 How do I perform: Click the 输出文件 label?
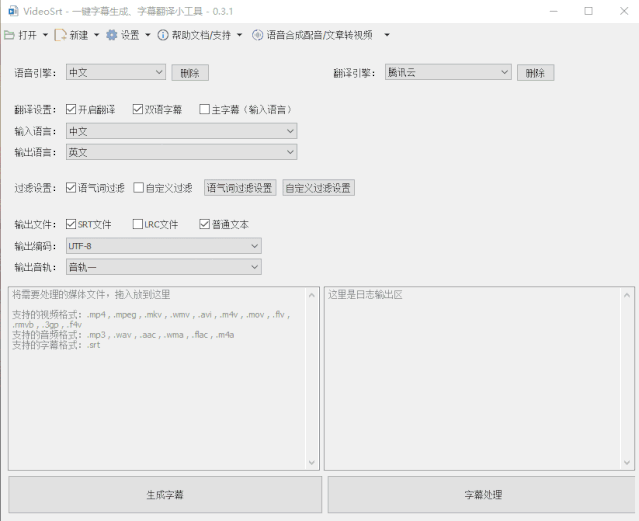pos(35,225)
